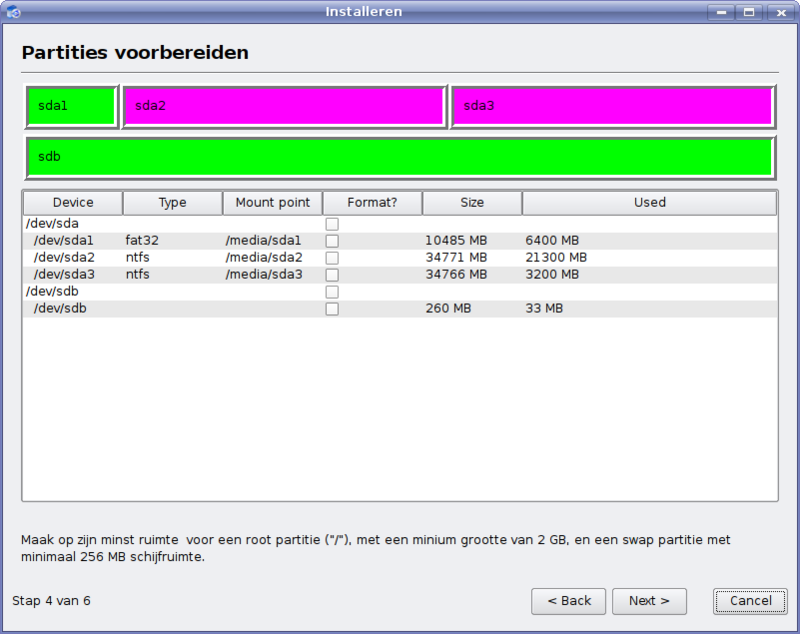Toggle format checkbox for /dev/sdb disk
Image resolution: width=800 pixels, height=634 pixels.
[332, 292]
